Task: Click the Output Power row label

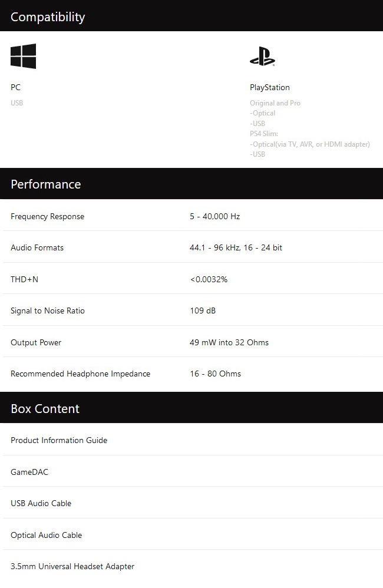Action: [x=36, y=342]
